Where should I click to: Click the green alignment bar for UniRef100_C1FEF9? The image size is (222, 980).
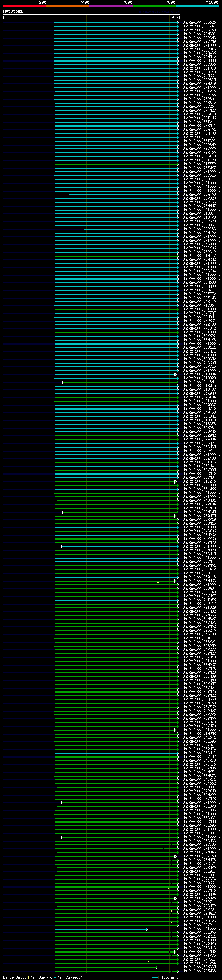point(117,164)
